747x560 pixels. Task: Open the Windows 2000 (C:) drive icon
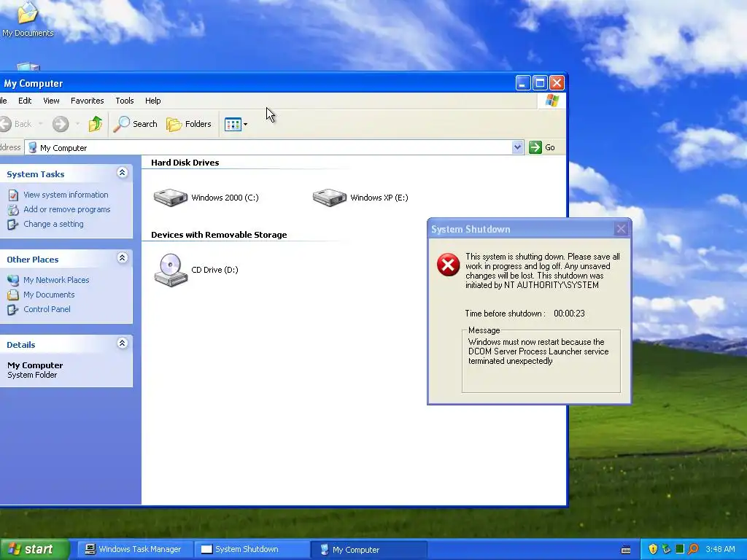(171, 197)
